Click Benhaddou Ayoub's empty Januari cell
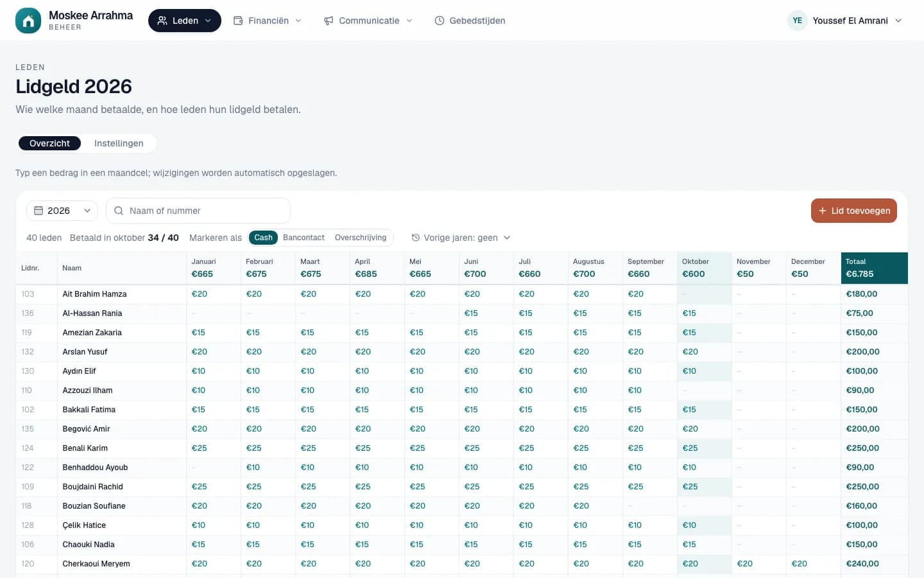 pos(213,468)
